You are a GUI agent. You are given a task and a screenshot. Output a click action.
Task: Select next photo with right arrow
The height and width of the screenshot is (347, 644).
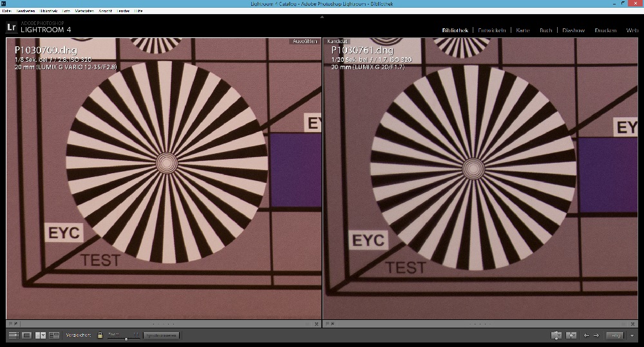[x=596, y=335]
